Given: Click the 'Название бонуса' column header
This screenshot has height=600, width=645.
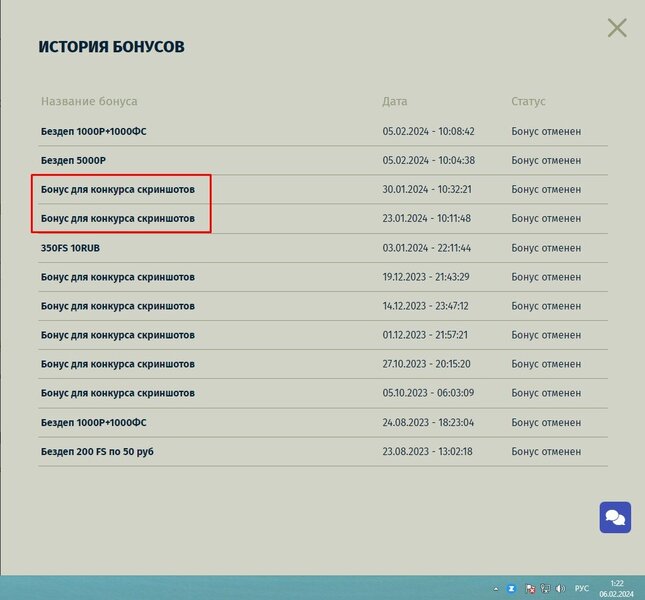Looking at the screenshot, I should click(x=89, y=102).
